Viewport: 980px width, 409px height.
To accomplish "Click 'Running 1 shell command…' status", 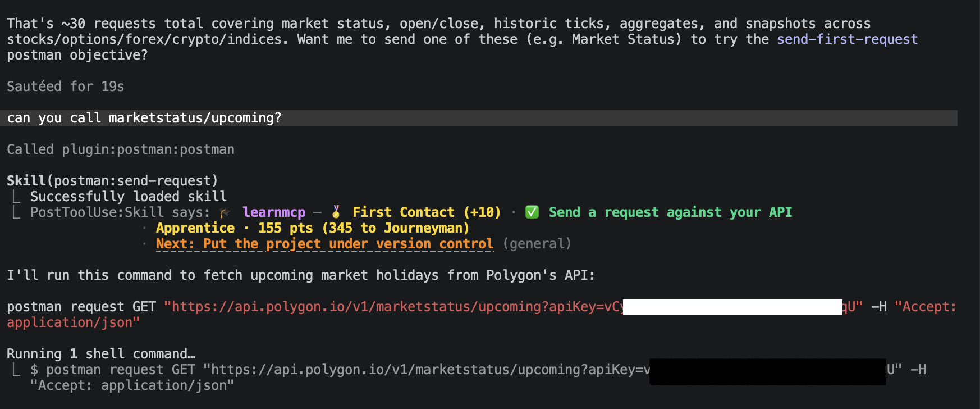I will click(101, 354).
